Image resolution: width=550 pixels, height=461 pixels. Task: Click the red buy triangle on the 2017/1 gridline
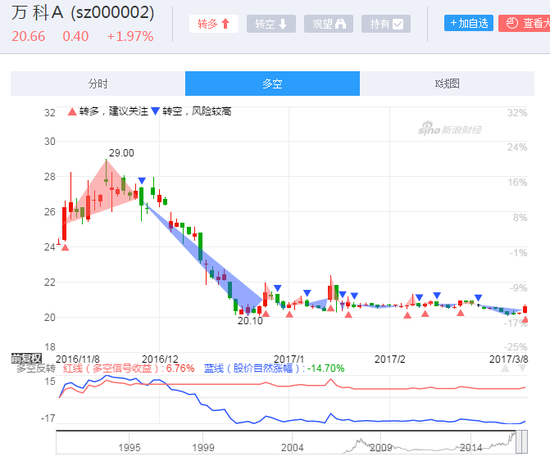(289, 314)
